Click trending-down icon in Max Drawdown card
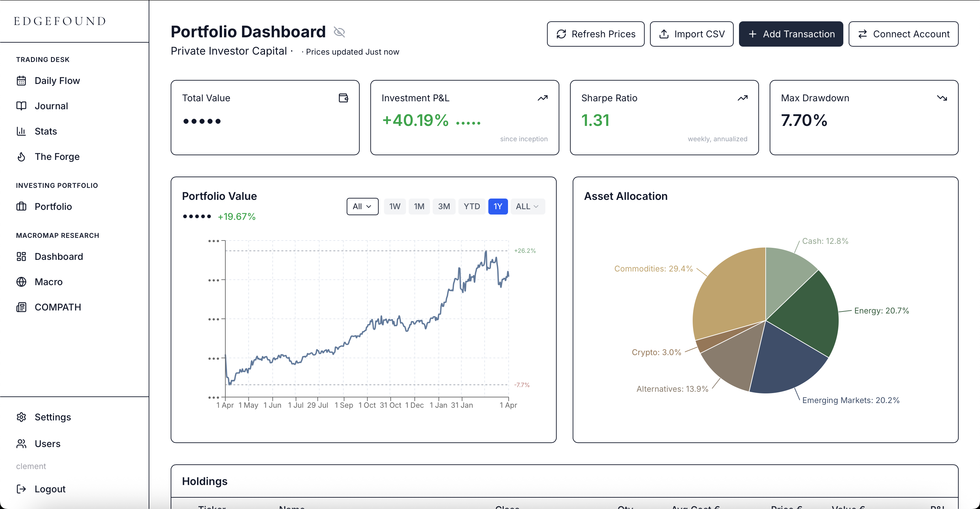 point(942,98)
